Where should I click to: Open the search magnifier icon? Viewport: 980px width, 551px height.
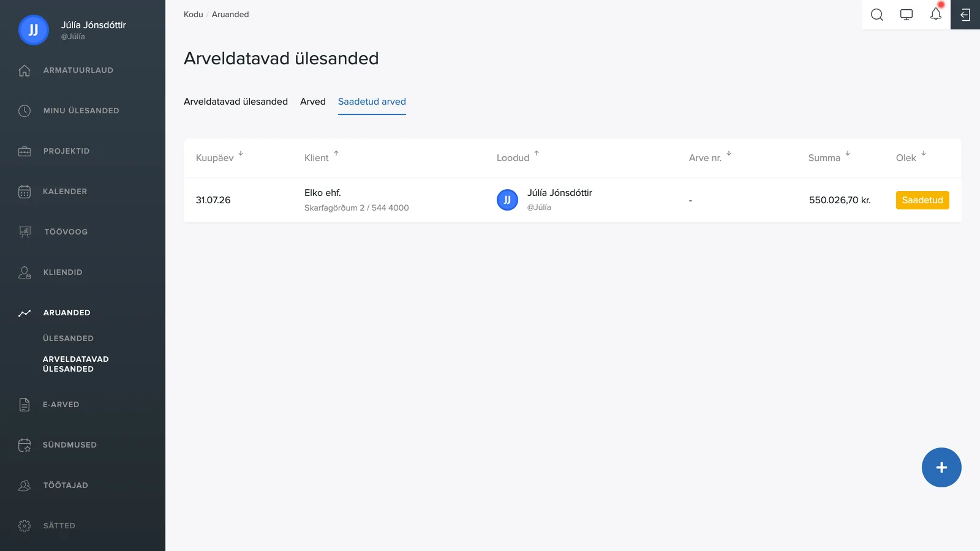pos(876,15)
